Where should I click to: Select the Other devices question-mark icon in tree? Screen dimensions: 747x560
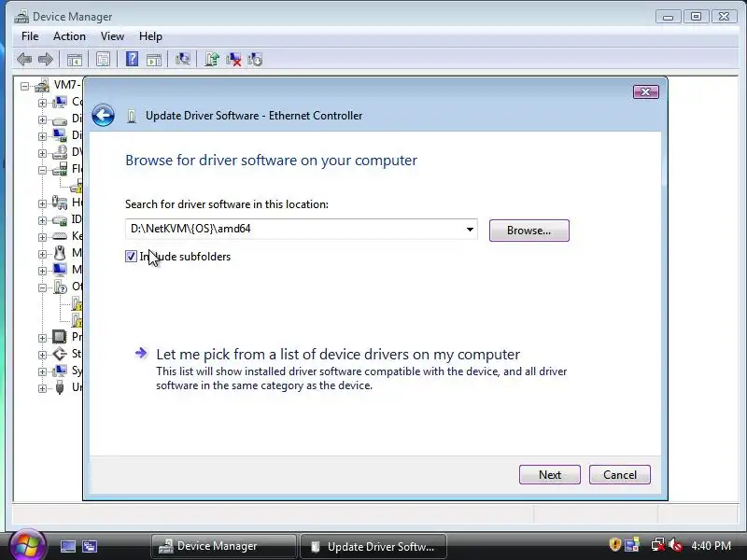click(61, 287)
